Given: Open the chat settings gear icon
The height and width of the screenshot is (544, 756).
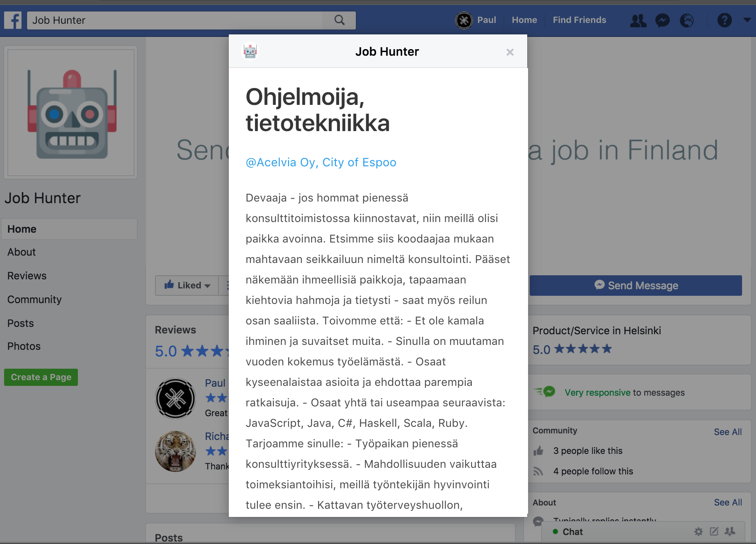Looking at the screenshot, I should pyautogui.click(x=699, y=532).
